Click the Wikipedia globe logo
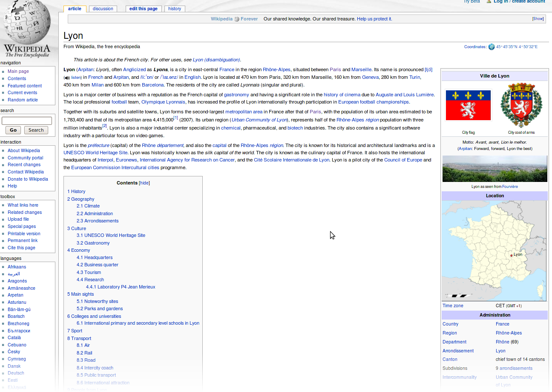 tap(27, 29)
